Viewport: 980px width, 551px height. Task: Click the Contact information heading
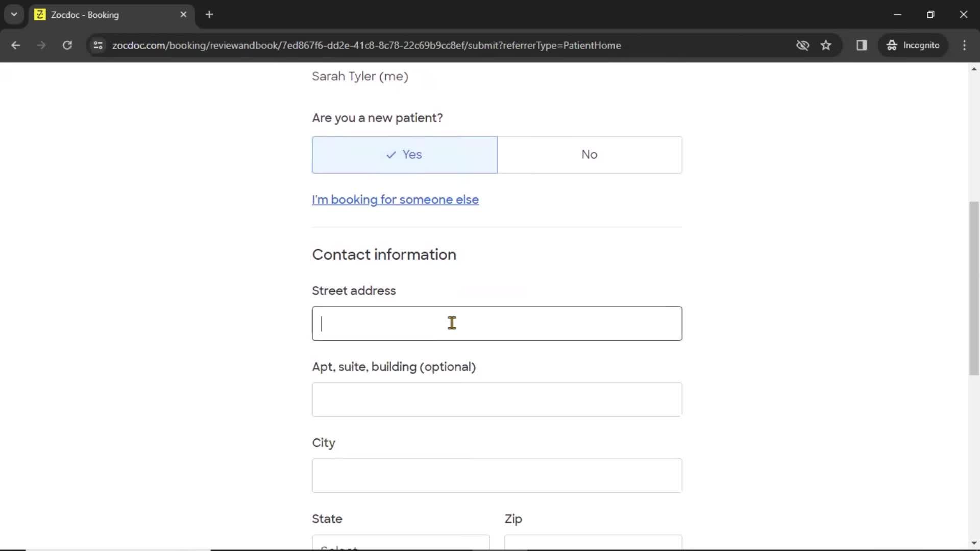pos(384,255)
